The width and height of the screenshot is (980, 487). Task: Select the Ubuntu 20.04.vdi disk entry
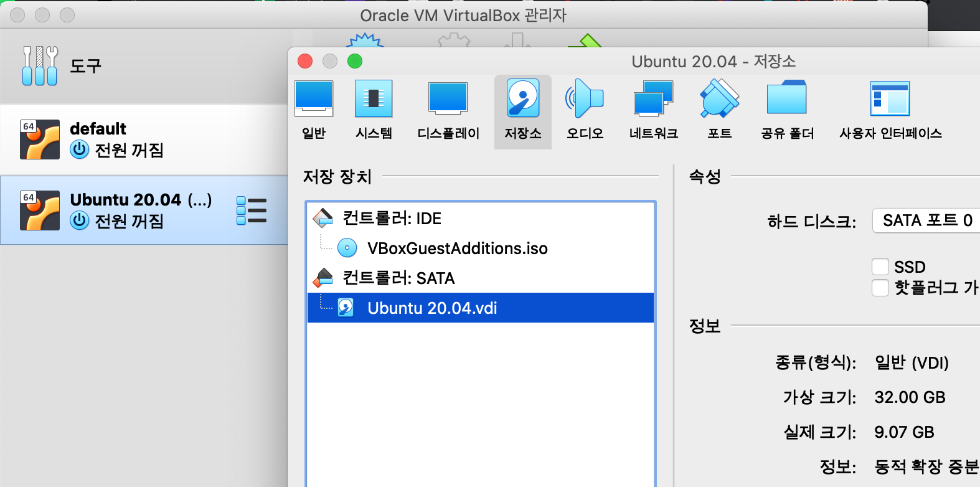481,308
